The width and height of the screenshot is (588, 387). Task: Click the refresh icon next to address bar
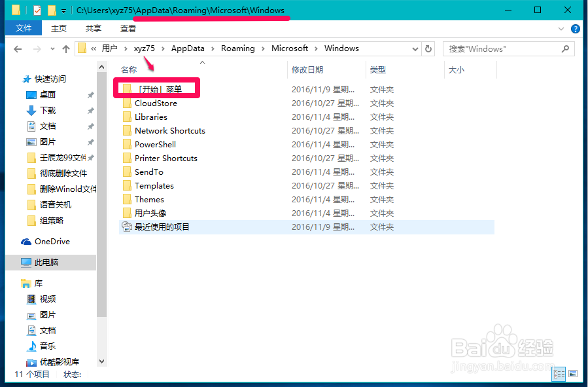[430, 48]
